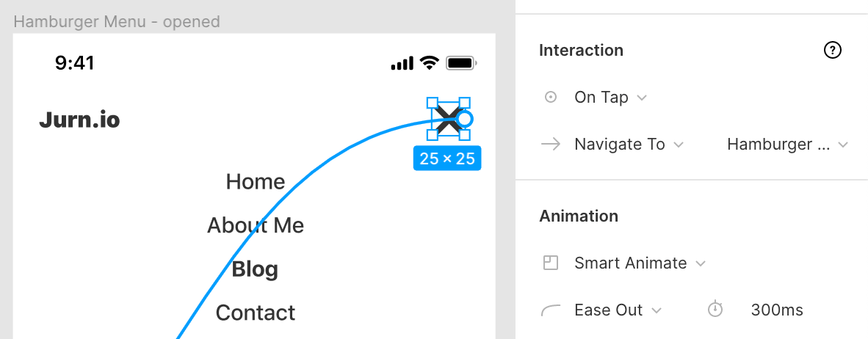Click the frame title Hamburger Menu - opened
The height and width of the screenshot is (339, 868).
point(117,21)
